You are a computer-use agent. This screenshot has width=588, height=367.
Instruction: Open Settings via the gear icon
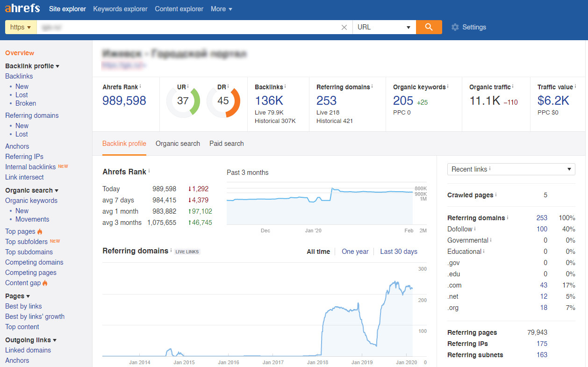tap(455, 27)
